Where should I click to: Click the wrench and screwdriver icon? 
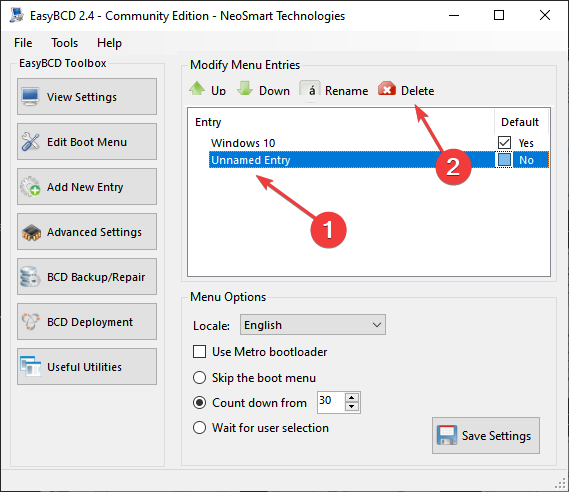(x=30, y=142)
